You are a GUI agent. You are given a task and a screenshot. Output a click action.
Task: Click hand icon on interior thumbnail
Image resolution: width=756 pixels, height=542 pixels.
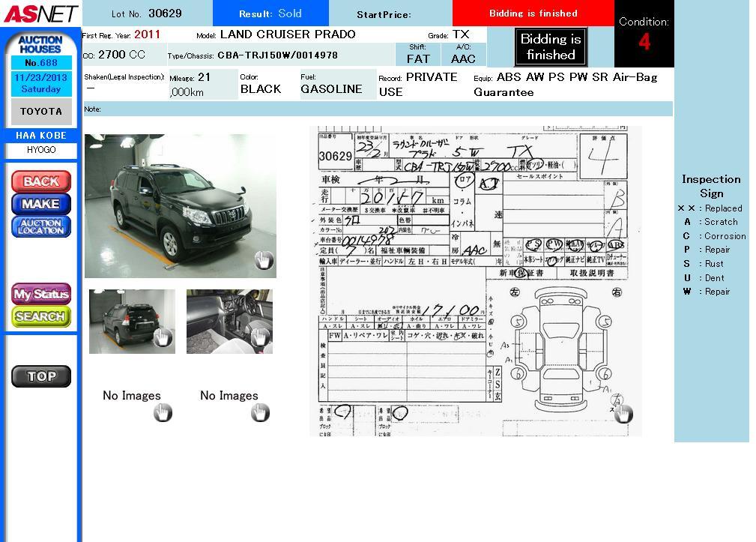(260, 337)
